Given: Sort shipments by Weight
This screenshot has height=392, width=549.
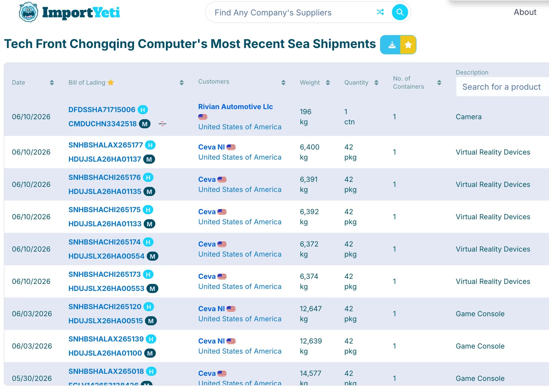Looking at the screenshot, I should point(328,83).
